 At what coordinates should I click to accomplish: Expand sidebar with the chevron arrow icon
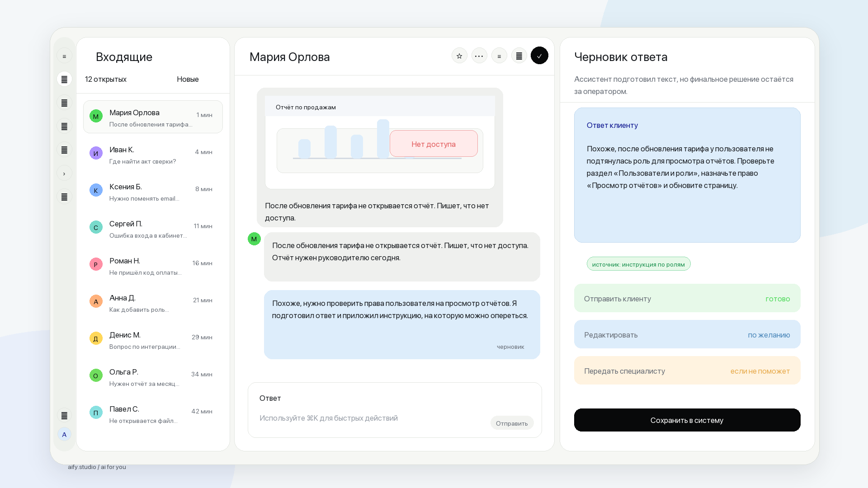64,174
